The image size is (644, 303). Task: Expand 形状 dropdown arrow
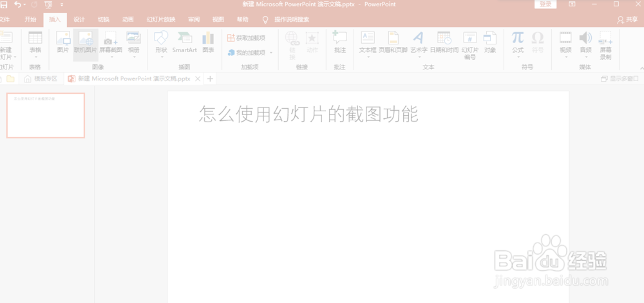pyautogui.click(x=162, y=57)
